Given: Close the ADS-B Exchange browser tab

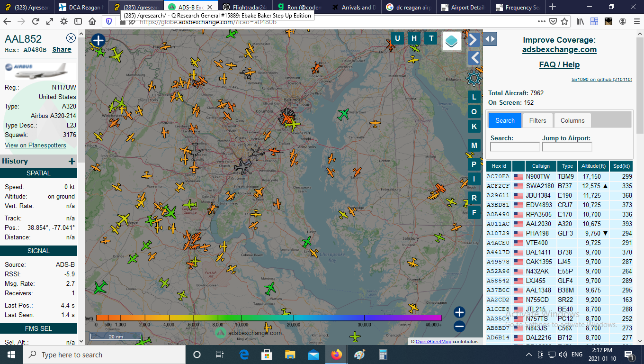Looking at the screenshot, I should 211,8.
